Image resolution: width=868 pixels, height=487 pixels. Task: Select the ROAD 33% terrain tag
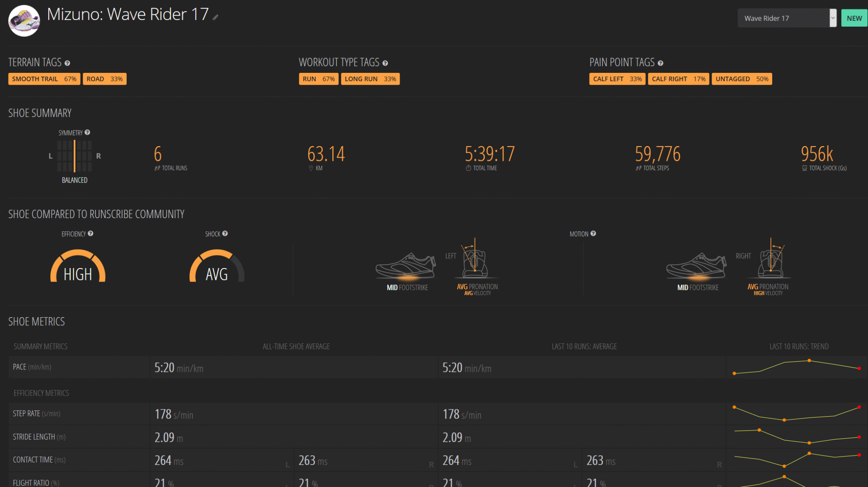click(x=105, y=79)
